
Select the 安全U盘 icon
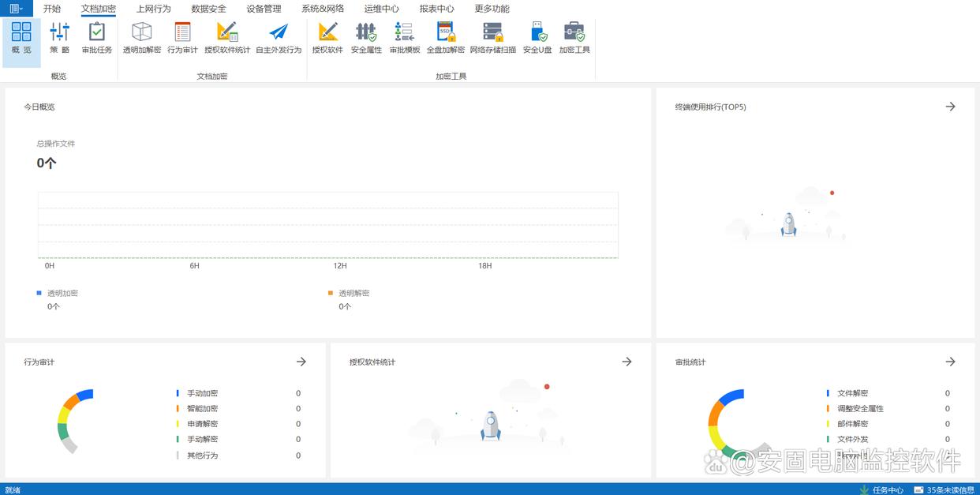point(537,37)
